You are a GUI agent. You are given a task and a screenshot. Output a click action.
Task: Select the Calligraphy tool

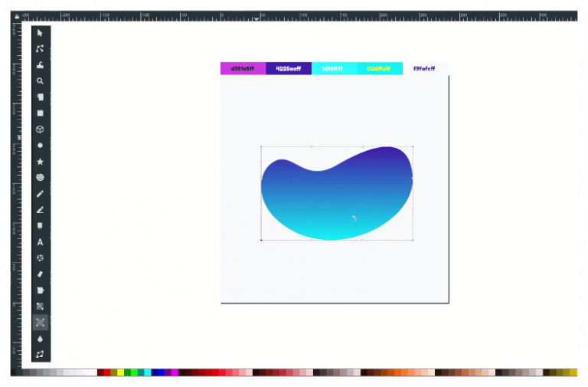[x=40, y=226]
